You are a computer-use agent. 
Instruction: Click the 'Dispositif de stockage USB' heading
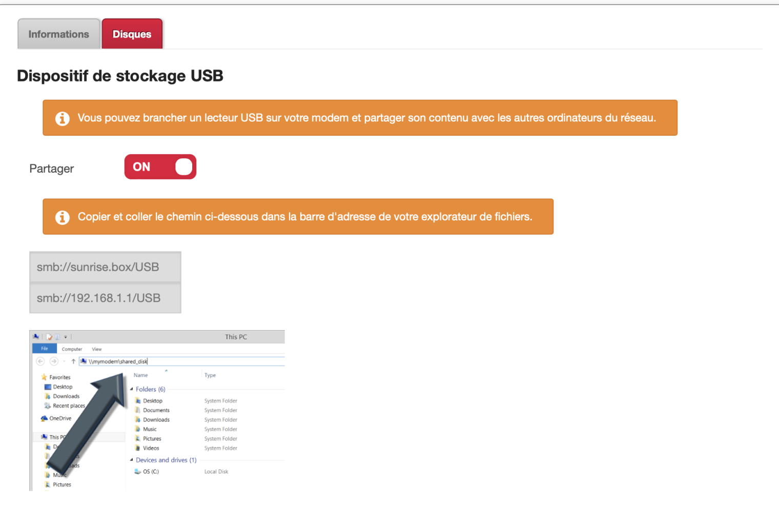tap(120, 76)
